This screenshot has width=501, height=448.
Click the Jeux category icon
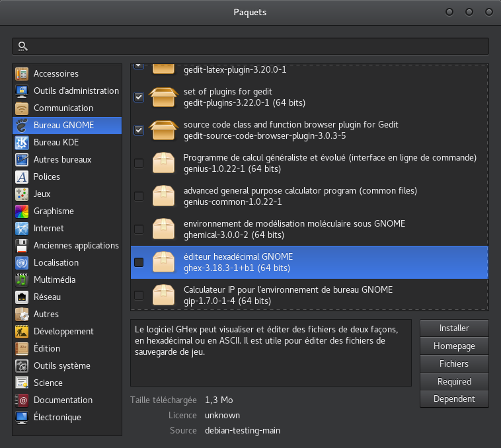22,194
